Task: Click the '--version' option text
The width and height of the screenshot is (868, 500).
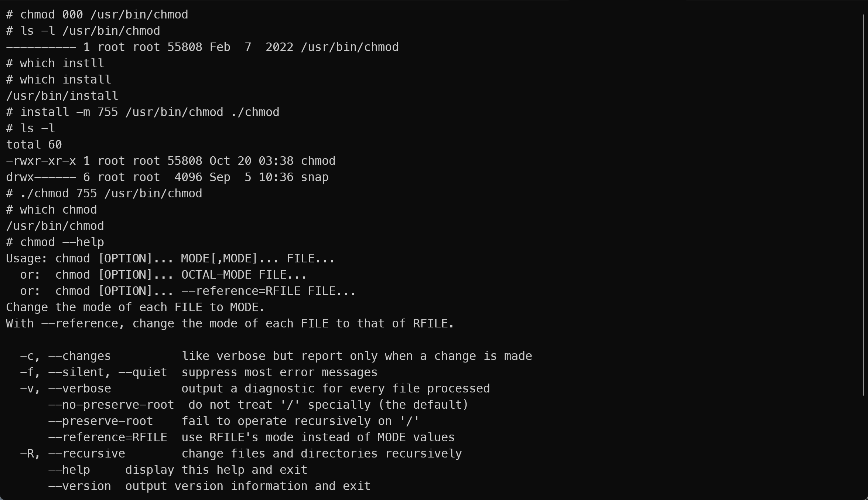Action: [x=79, y=486]
